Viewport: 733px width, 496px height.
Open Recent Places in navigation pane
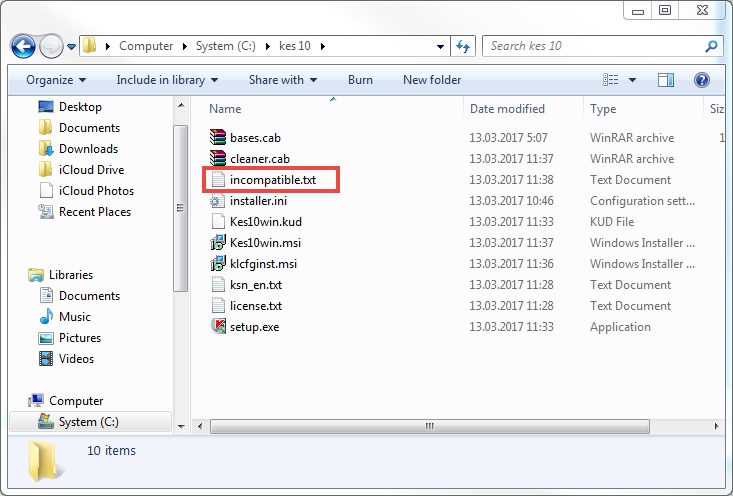click(x=85, y=212)
